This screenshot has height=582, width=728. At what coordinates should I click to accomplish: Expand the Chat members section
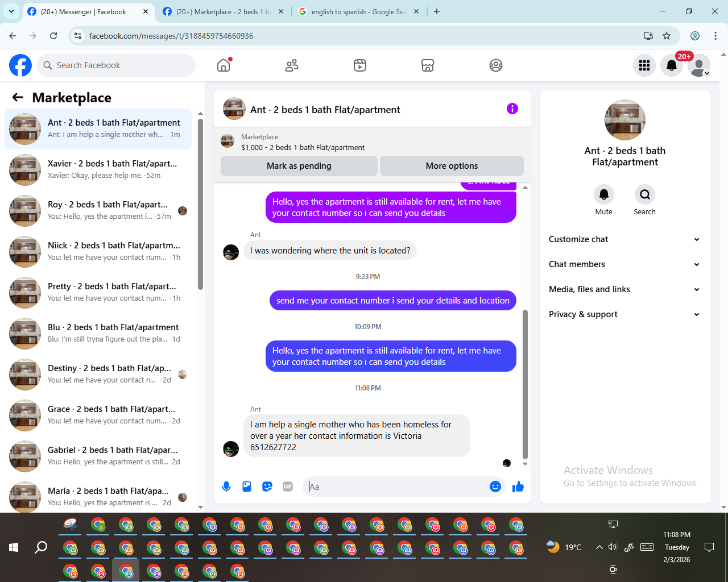tap(624, 264)
